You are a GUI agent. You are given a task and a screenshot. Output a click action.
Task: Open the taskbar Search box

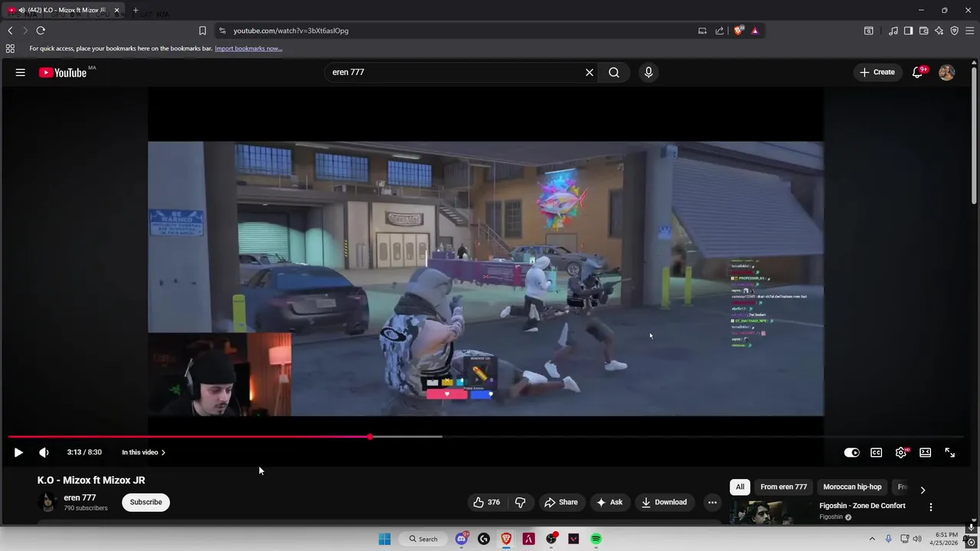tap(423, 539)
